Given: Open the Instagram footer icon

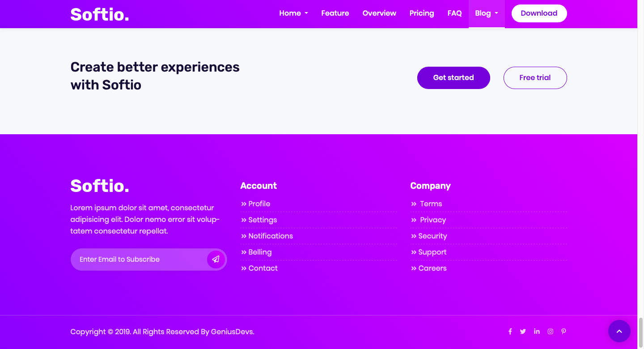Looking at the screenshot, I should click(x=551, y=332).
